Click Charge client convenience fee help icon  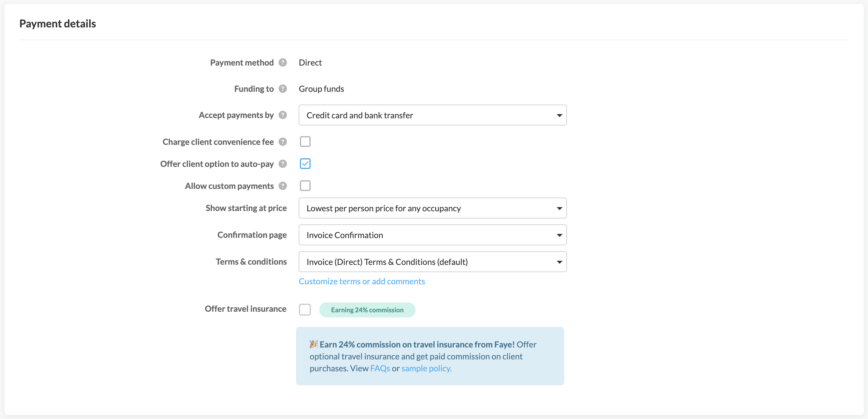[283, 142]
